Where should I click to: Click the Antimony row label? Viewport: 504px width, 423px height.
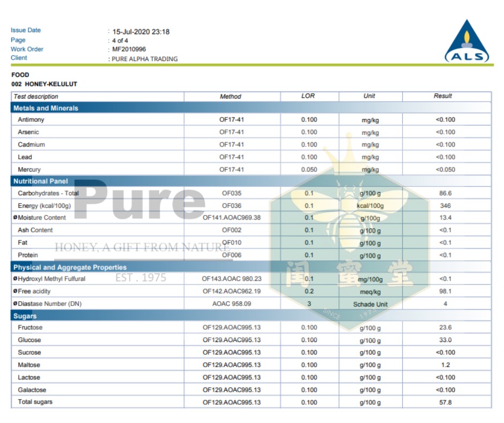[31, 119]
